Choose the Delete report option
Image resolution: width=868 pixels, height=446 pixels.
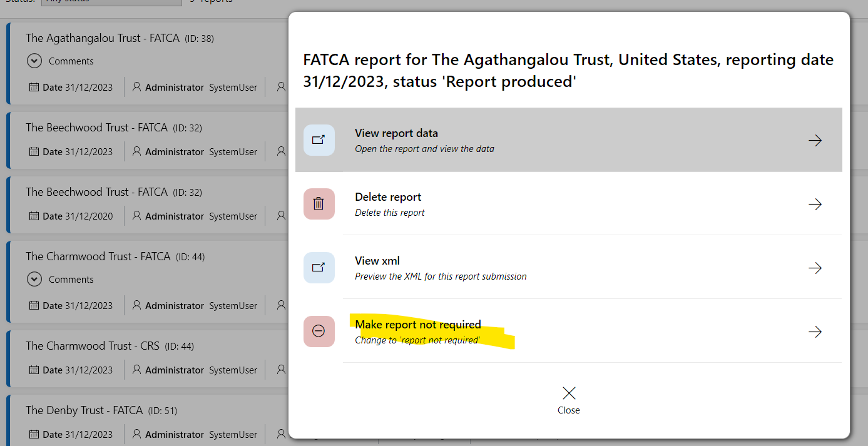point(569,204)
